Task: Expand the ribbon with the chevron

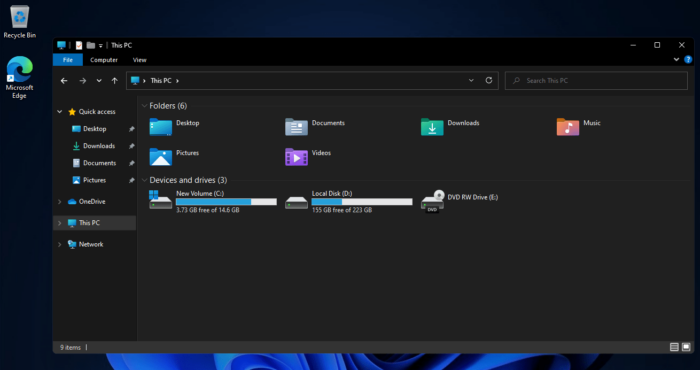Action: pyautogui.click(x=676, y=59)
